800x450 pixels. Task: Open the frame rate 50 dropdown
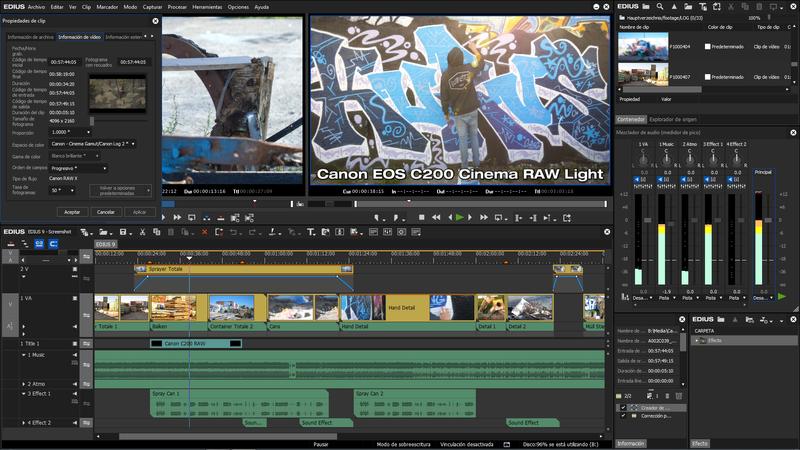pyautogui.click(x=62, y=190)
